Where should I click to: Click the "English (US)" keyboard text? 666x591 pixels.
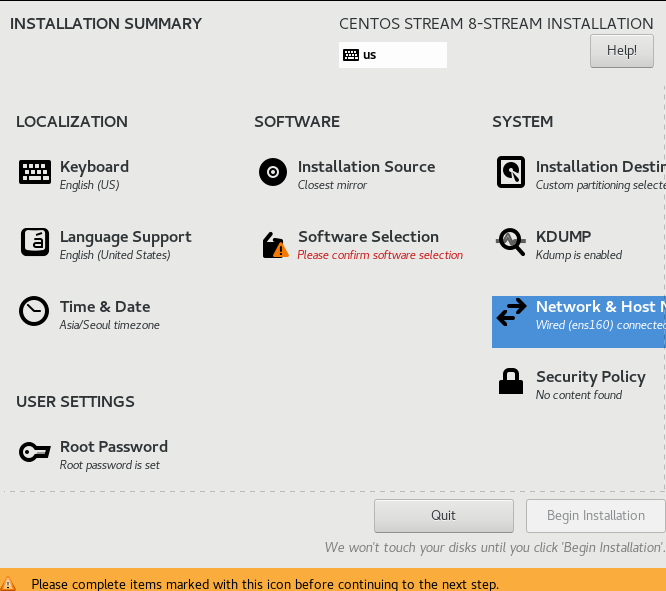click(90, 185)
